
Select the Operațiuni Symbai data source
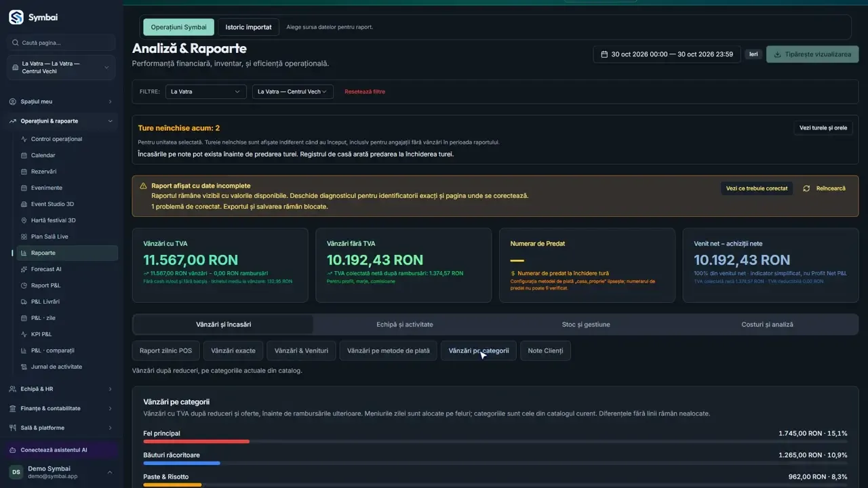(179, 27)
